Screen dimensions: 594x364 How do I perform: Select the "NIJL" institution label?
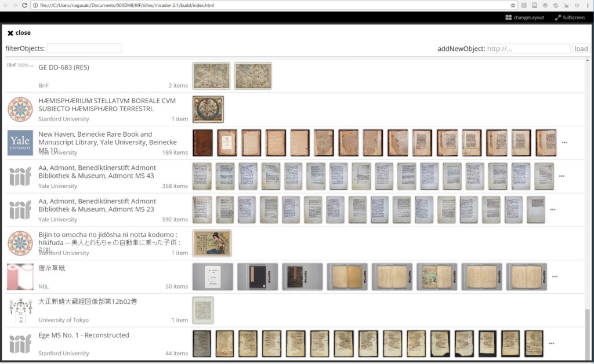pos(44,286)
